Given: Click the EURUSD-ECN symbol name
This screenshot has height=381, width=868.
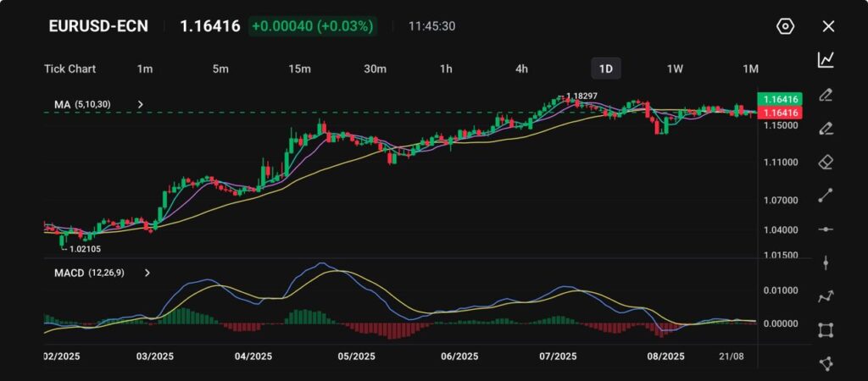Looking at the screenshot, I should 98,26.
